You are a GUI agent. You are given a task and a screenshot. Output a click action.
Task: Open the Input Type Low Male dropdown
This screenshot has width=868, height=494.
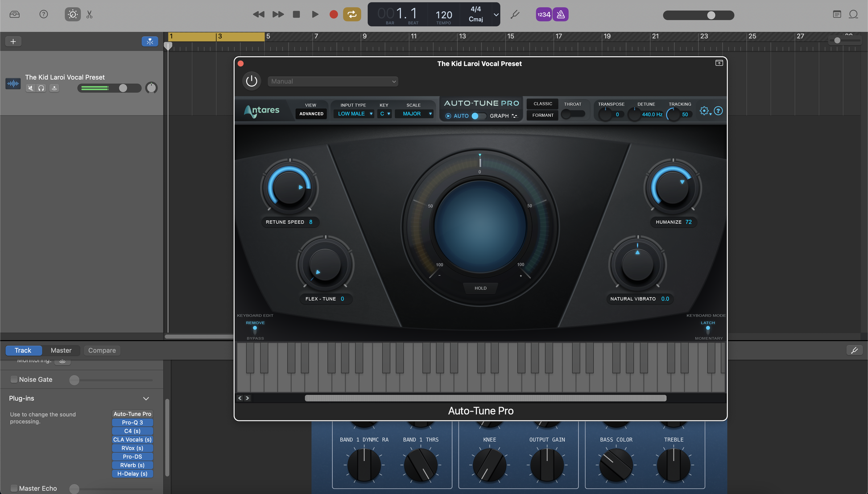(x=354, y=114)
